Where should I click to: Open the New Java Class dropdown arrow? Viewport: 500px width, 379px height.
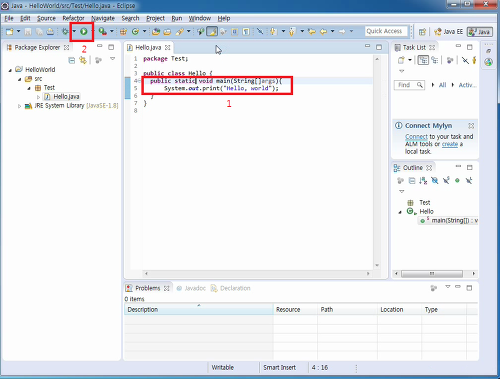(x=144, y=31)
